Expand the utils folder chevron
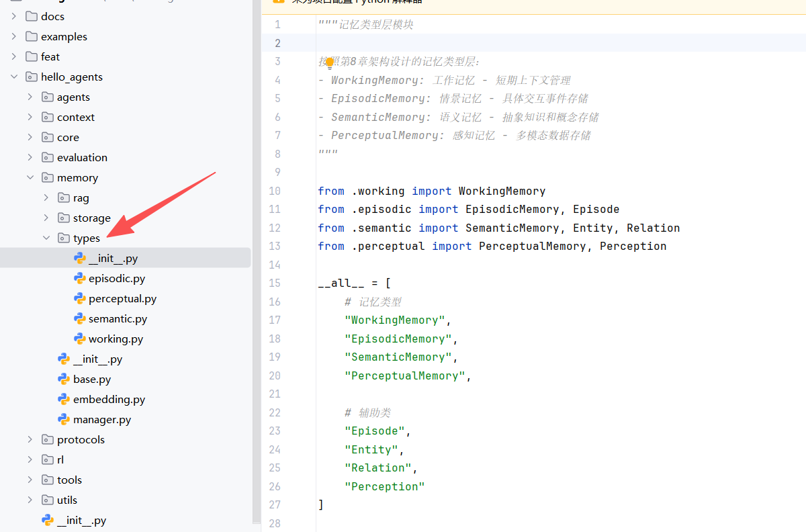 (30, 500)
